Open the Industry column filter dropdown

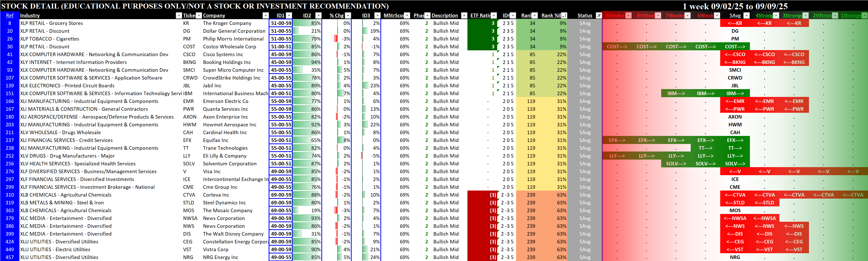point(179,15)
